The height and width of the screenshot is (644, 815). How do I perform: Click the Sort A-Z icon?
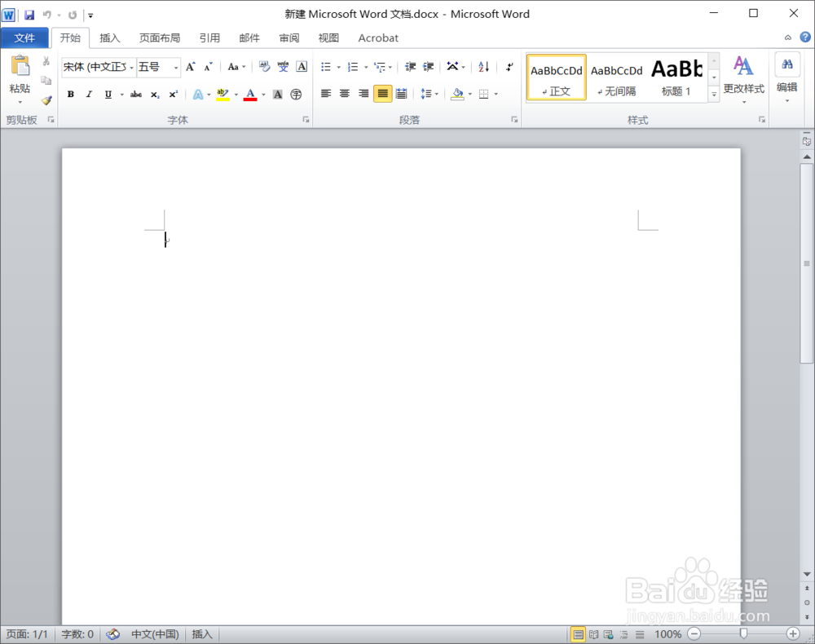483,67
